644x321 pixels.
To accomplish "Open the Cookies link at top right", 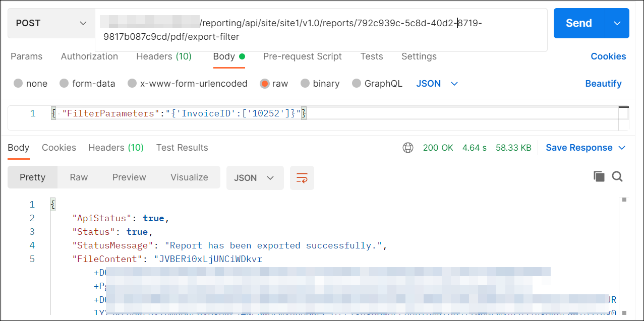I will coord(608,56).
